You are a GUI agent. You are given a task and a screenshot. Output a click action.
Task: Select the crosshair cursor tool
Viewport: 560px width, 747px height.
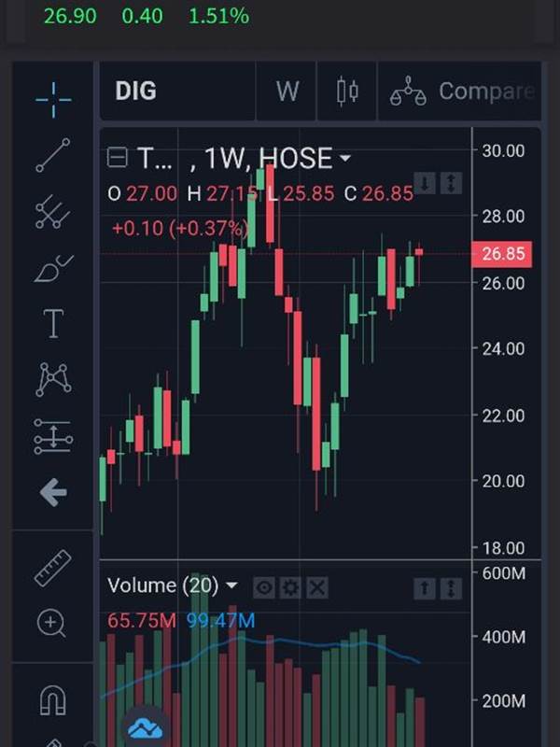53,100
